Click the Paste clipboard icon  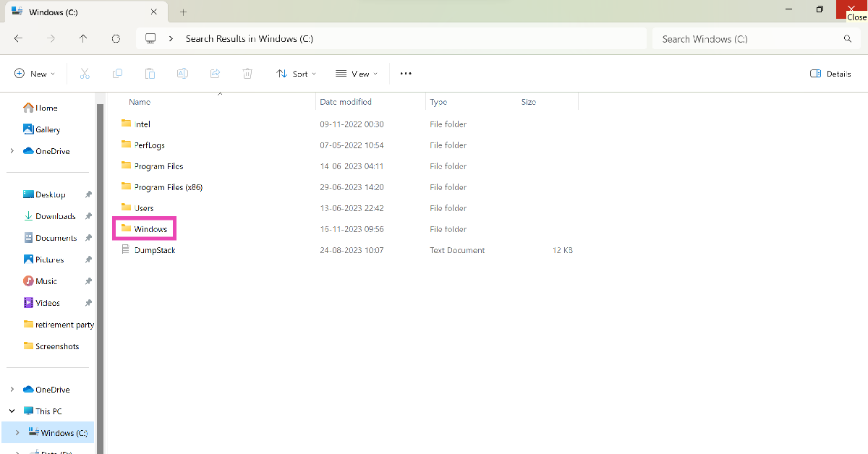[150, 74]
